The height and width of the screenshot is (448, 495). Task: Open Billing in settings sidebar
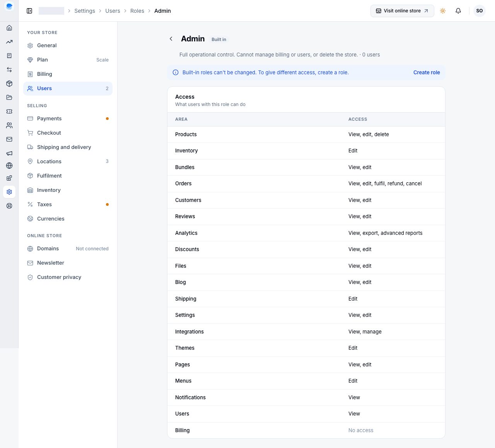pos(68,74)
